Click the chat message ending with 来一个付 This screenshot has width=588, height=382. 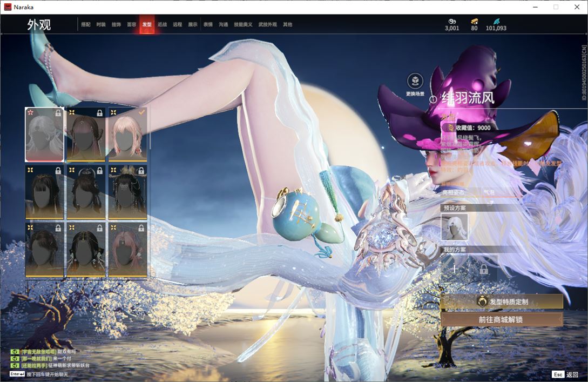(45, 358)
